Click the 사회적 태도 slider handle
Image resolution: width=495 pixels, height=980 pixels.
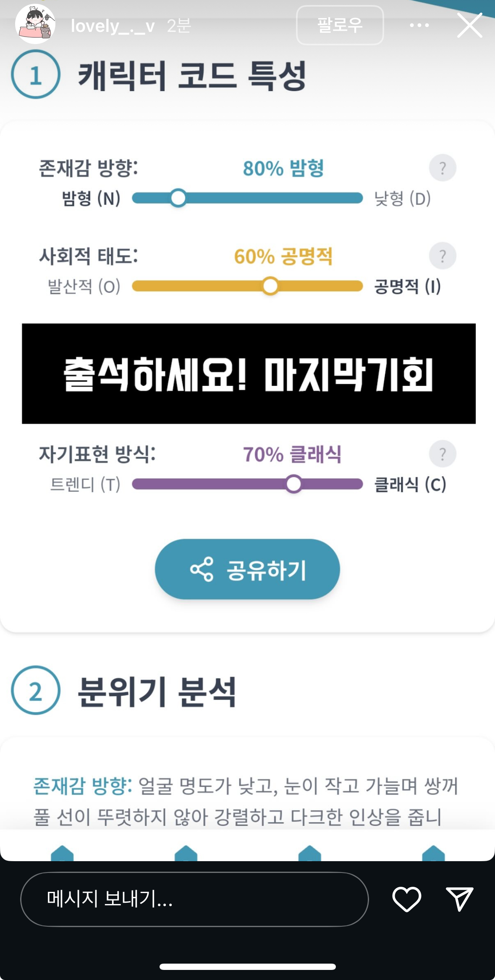click(270, 286)
